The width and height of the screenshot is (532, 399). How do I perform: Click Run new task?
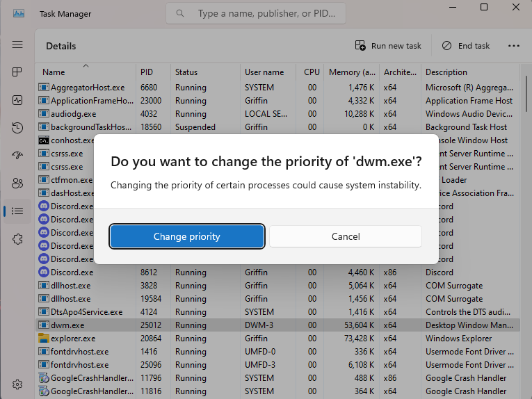tap(389, 46)
